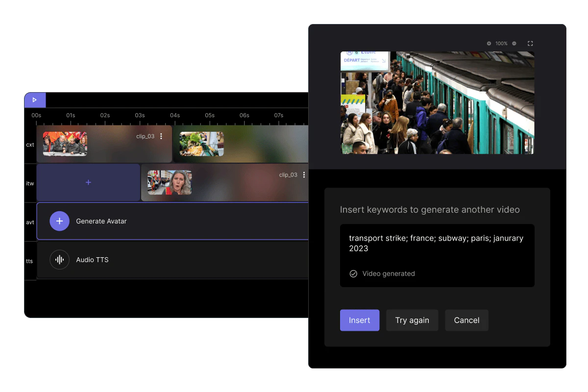
Task: Select the tts track label
Action: 30,260
